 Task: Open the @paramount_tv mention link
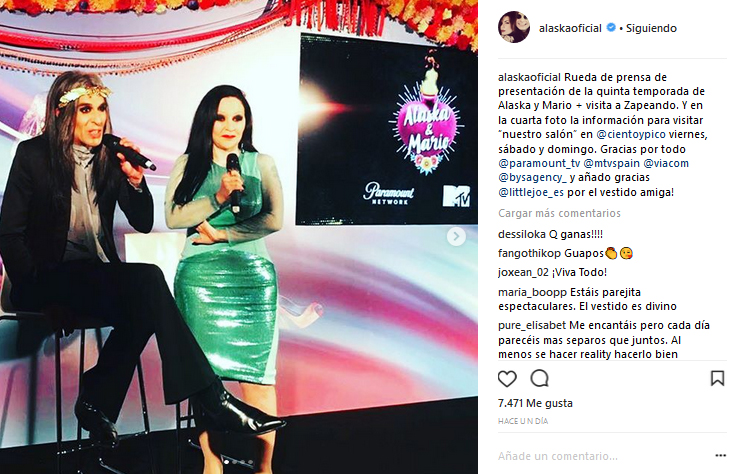click(539, 163)
